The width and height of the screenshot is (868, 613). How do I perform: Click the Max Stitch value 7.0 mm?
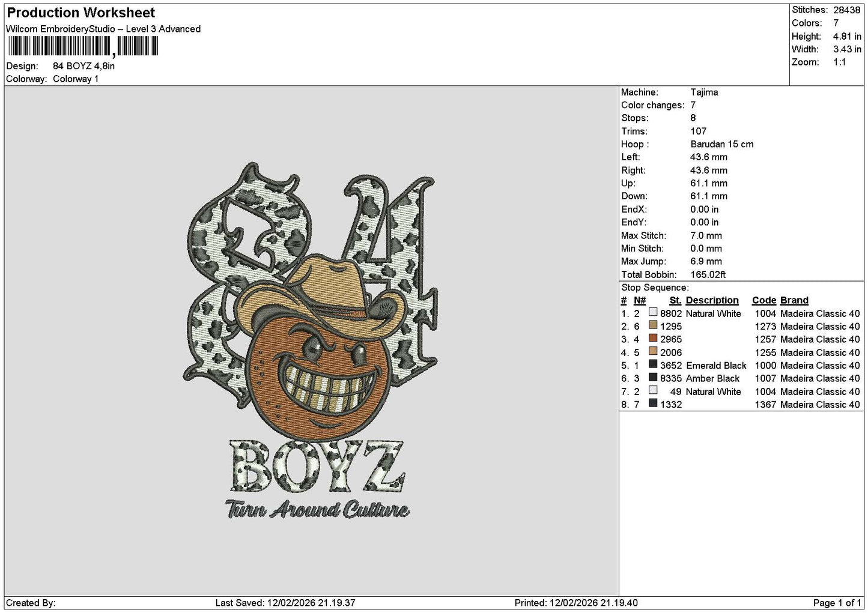tap(706, 236)
